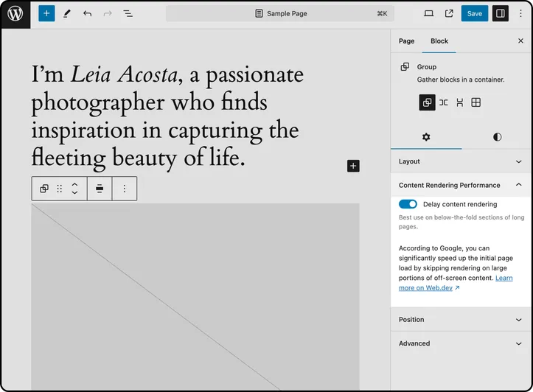Open the device preview icon
533x392 pixels.
click(x=428, y=13)
